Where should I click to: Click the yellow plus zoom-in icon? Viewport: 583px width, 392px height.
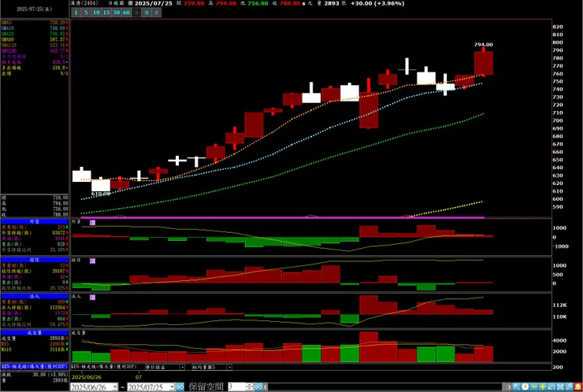click(x=543, y=386)
